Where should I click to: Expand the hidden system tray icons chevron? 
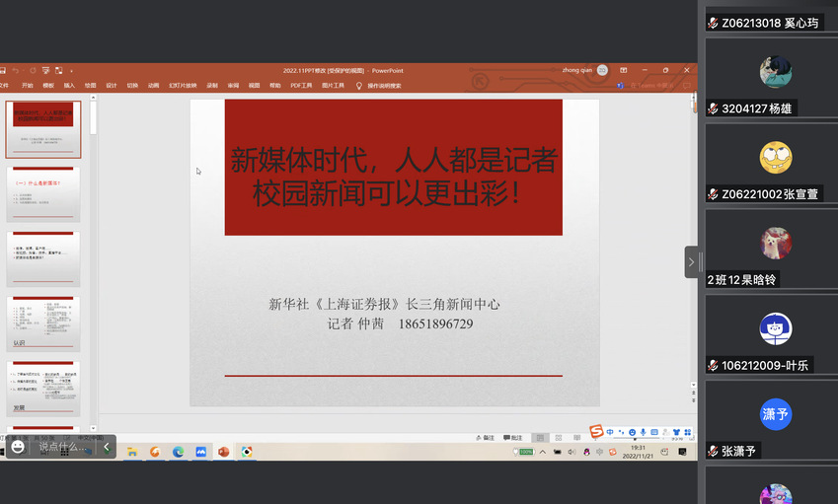point(542,452)
